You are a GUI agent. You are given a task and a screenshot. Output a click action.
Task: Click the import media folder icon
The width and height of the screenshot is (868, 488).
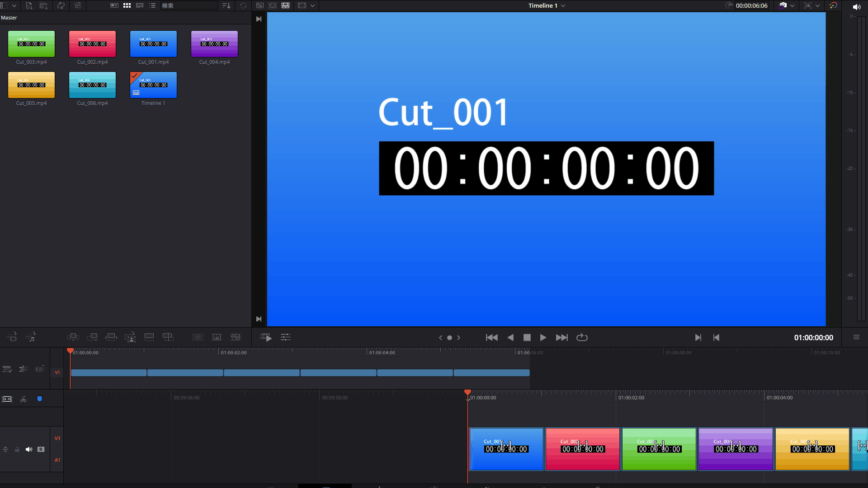coord(44,5)
